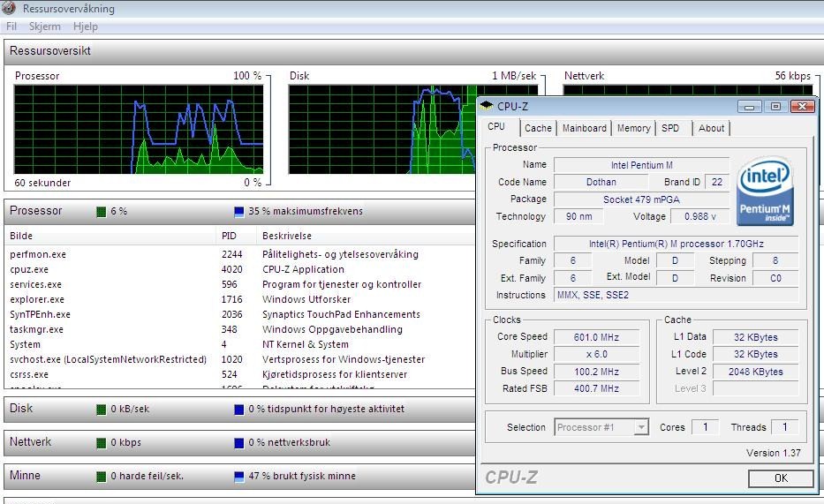Screen dimensions: 824x504
Task: Click blue square beside 35 % maksimumsfrekvens
Action: (239, 212)
